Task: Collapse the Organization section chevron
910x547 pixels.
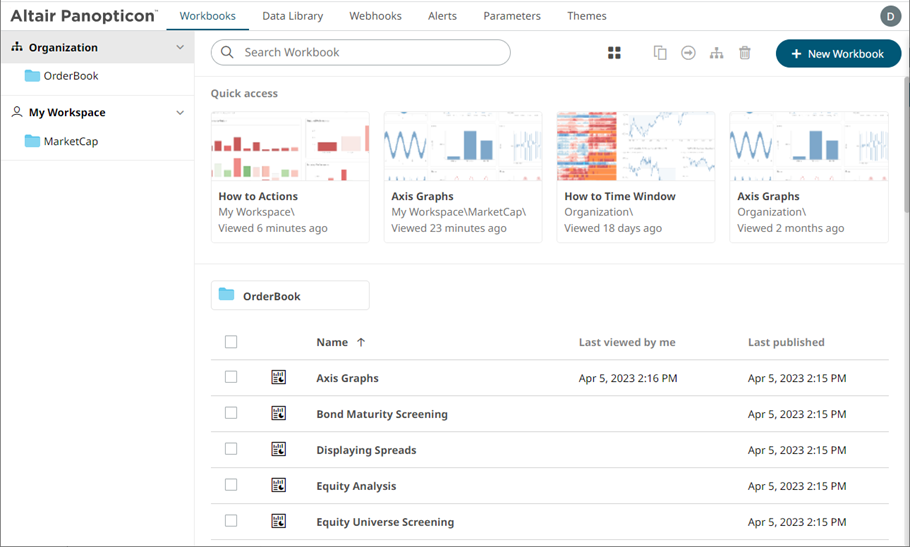Action: coord(180,47)
